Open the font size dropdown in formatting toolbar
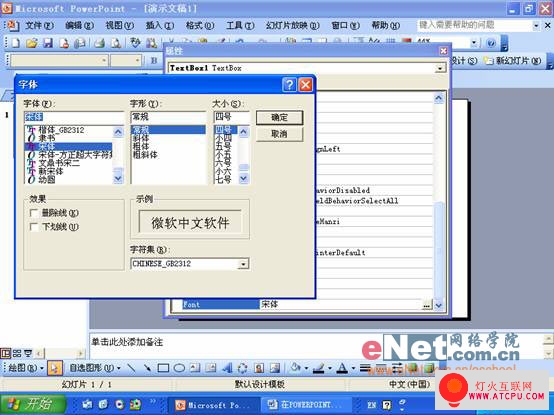554x415 pixels. coord(137,61)
